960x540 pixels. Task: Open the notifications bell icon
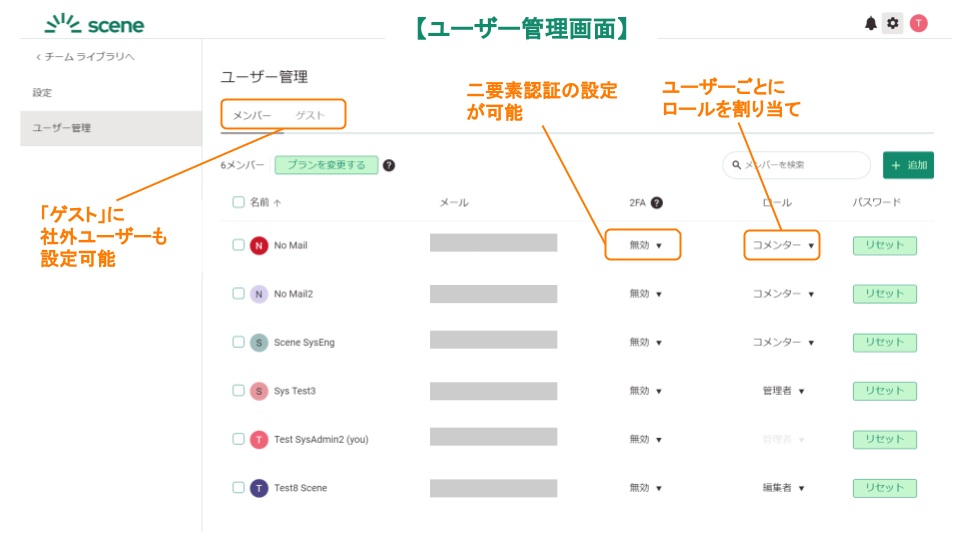pos(871,24)
